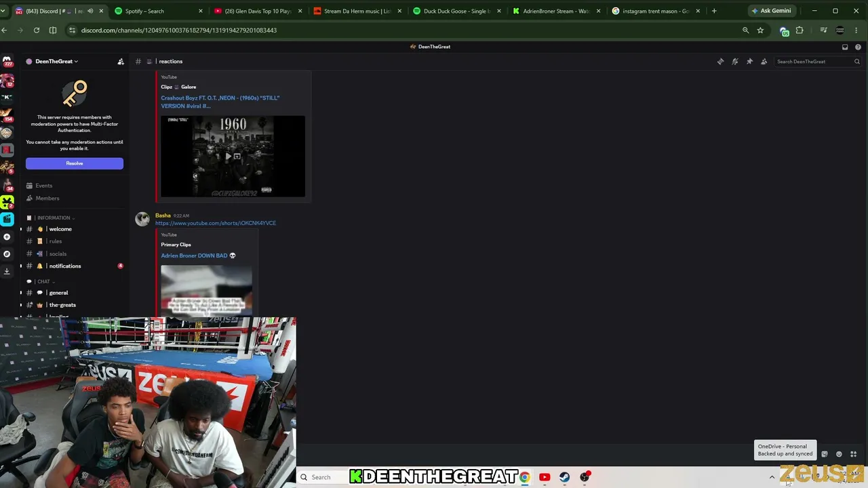The width and height of the screenshot is (868, 488).
Task: Close the AdrienBroner Stream tab
Action: (598, 11)
